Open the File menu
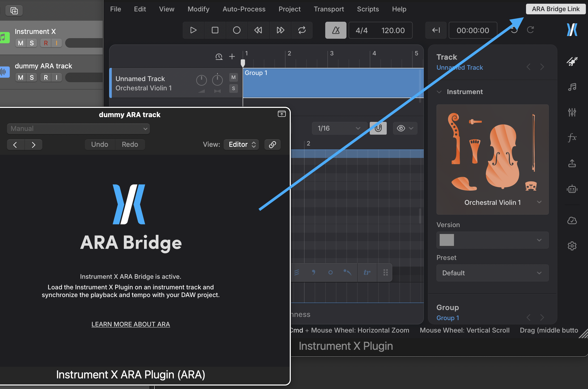The image size is (588, 389). (x=115, y=9)
